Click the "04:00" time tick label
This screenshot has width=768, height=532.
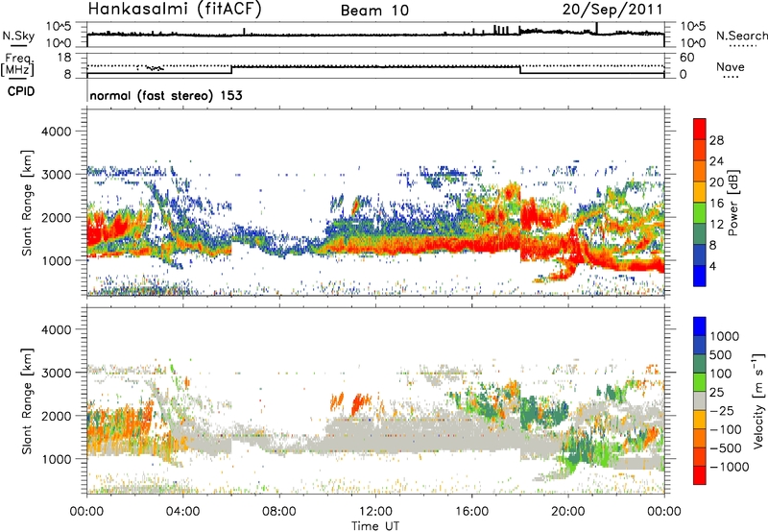[182, 512]
